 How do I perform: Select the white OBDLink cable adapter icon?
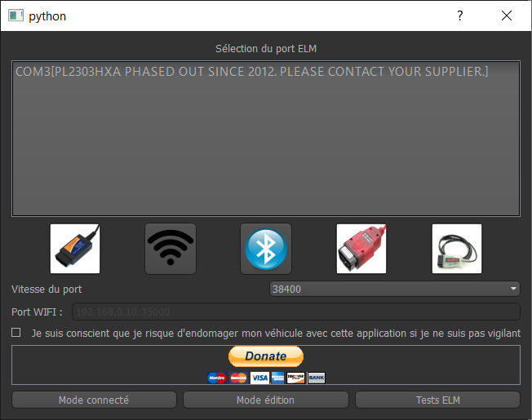[457, 249]
